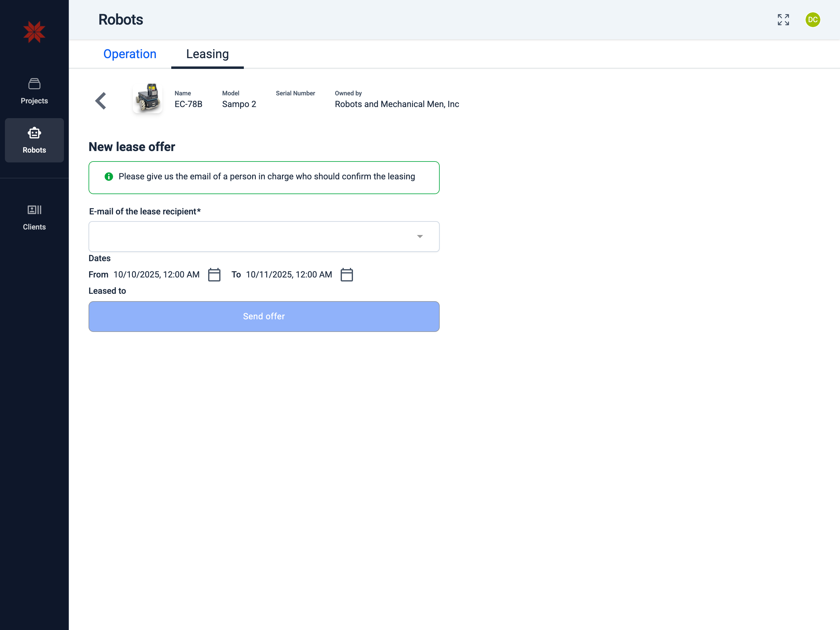Viewport: 840px width, 630px height.
Task: Open Projects from the sidebar
Action: point(34,91)
